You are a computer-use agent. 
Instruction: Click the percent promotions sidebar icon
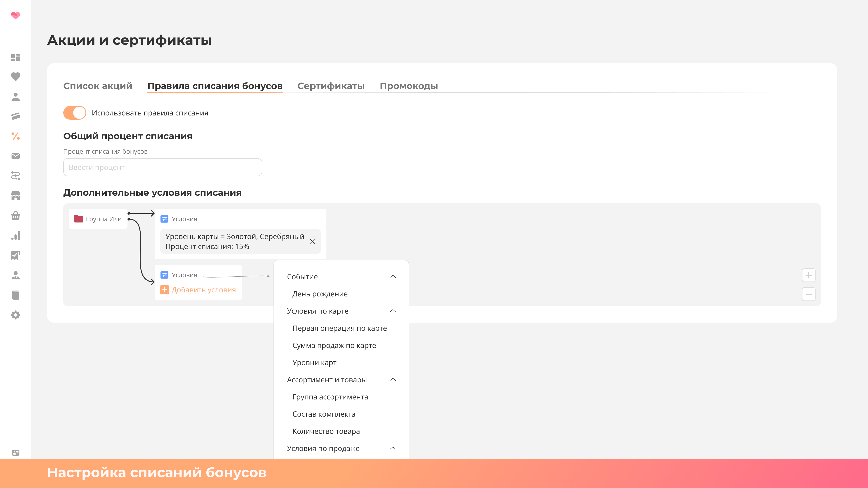pos(16,136)
